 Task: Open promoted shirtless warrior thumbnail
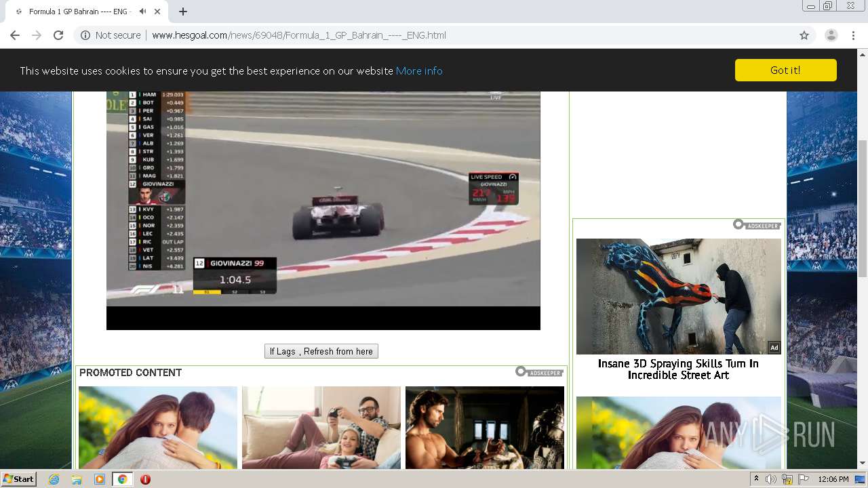point(485,428)
